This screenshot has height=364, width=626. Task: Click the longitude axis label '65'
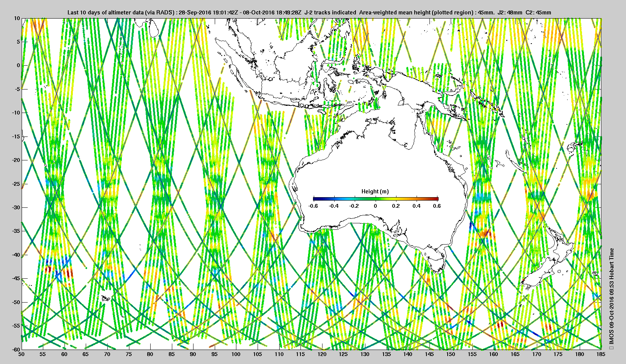pyautogui.click(x=86, y=354)
